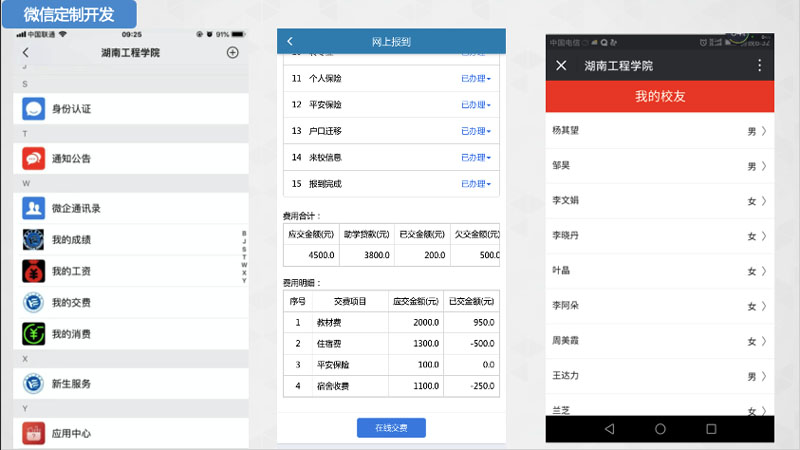Tap the 我的成绩 grades icon

point(34,240)
